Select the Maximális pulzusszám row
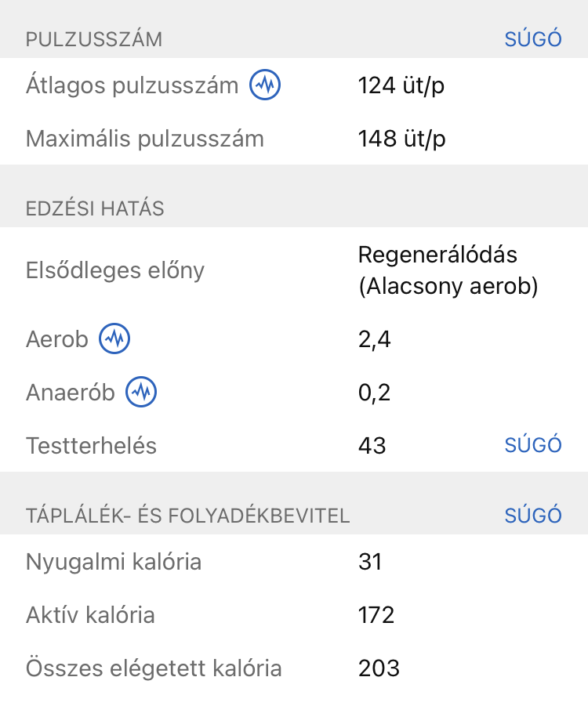The width and height of the screenshot is (588, 706). tap(145, 139)
